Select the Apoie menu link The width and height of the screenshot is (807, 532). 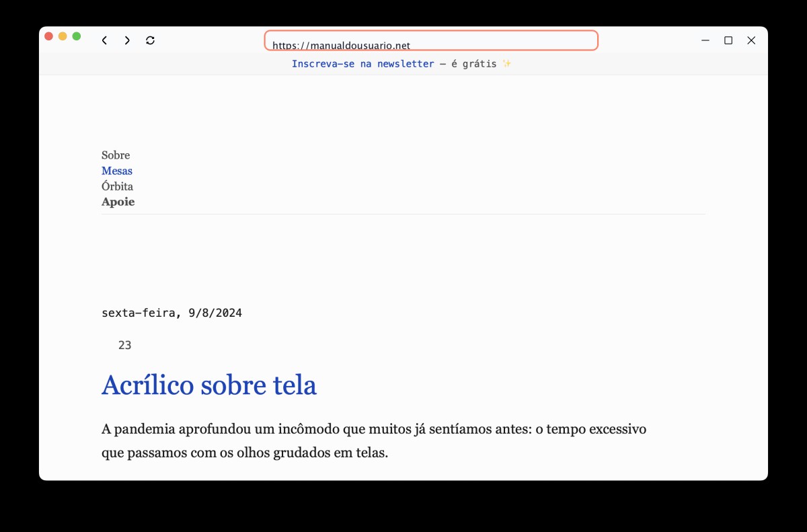pyautogui.click(x=118, y=202)
